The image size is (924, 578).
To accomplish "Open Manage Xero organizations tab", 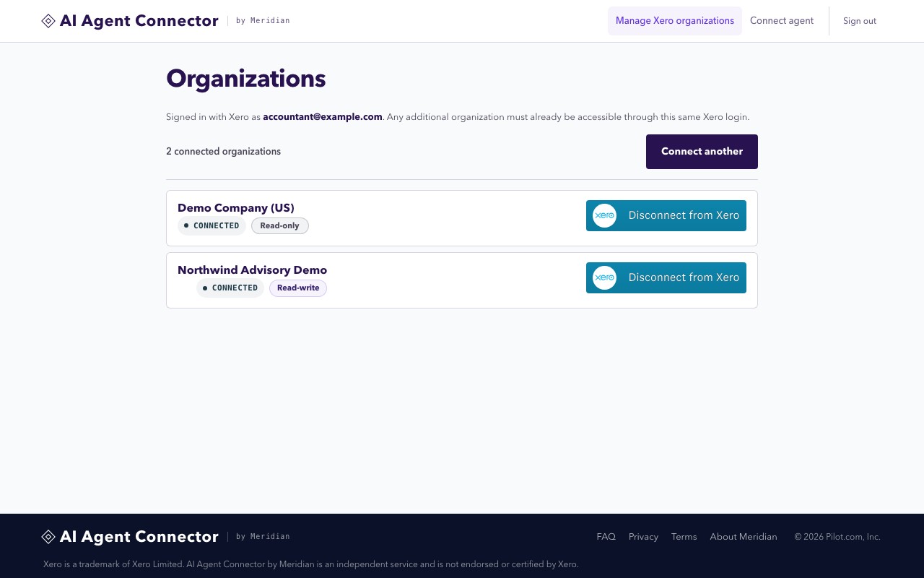I will click(x=675, y=21).
